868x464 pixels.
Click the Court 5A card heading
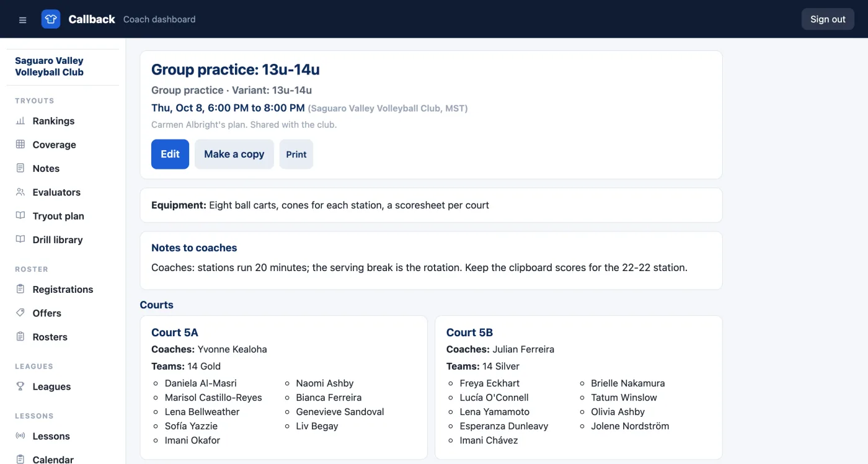coord(175,332)
